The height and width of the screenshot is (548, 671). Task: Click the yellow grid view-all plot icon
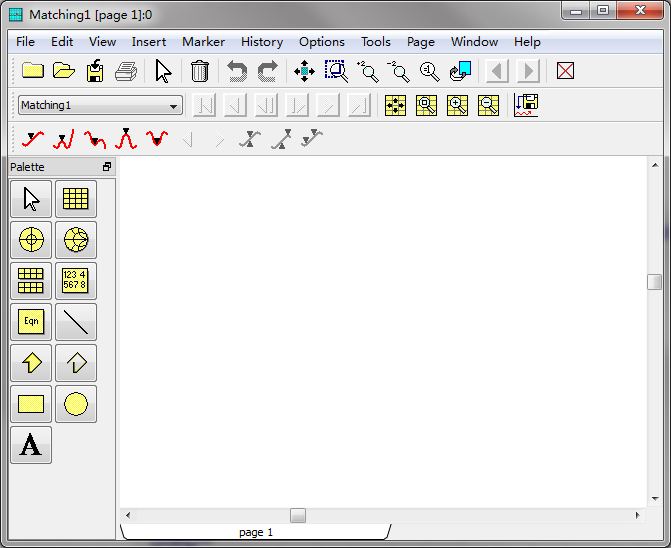[395, 105]
